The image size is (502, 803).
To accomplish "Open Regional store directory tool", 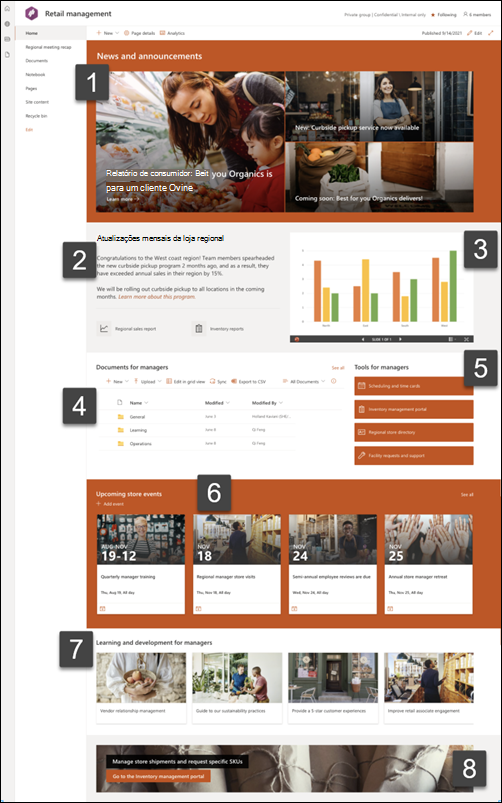I will [414, 432].
